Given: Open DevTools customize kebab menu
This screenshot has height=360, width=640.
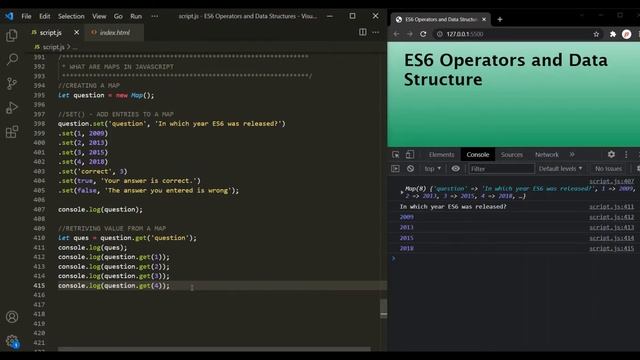Looking at the screenshot, I should [626, 154].
